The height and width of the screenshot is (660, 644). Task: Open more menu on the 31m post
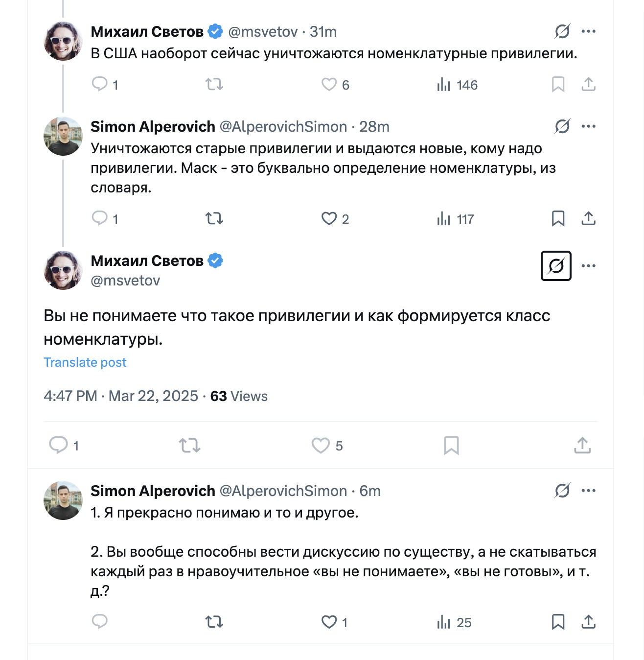(x=588, y=31)
